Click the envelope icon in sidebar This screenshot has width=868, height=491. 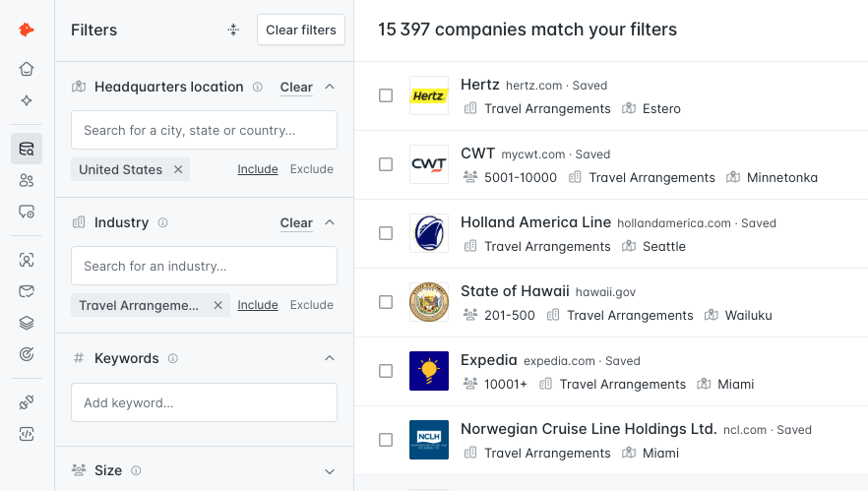tap(27, 291)
